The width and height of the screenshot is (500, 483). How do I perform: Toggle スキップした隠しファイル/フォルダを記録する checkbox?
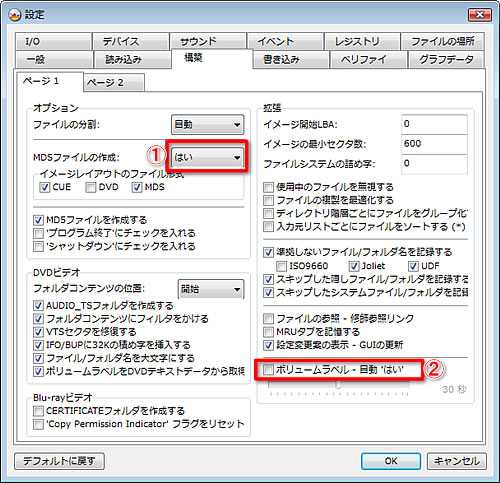tap(268, 279)
